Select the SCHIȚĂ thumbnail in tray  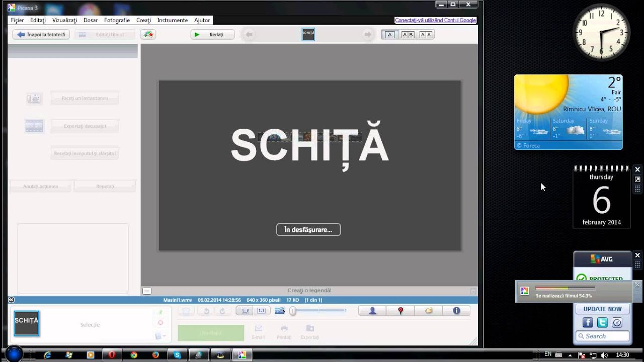click(26, 323)
